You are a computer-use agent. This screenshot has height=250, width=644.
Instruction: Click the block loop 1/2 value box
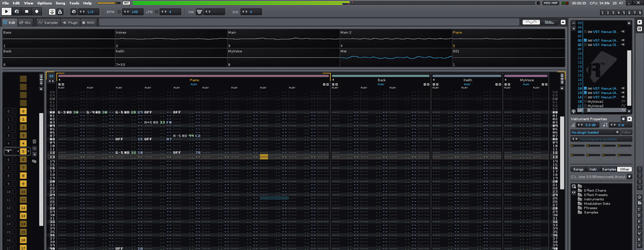coord(88,12)
